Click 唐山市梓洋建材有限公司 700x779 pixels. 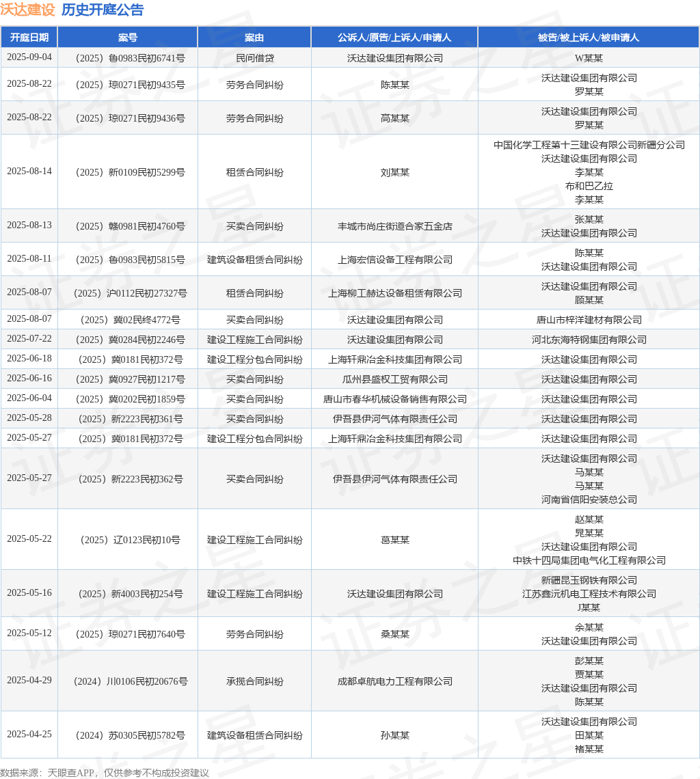tap(589, 320)
